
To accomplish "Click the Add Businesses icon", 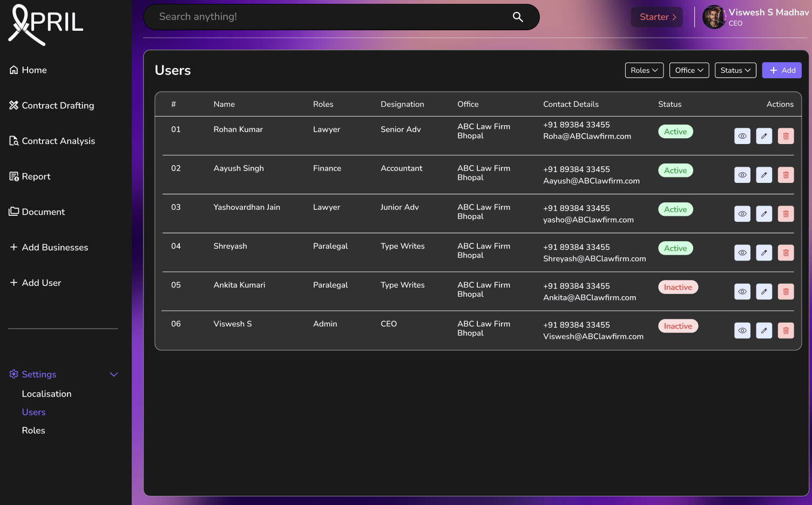I will tap(14, 247).
